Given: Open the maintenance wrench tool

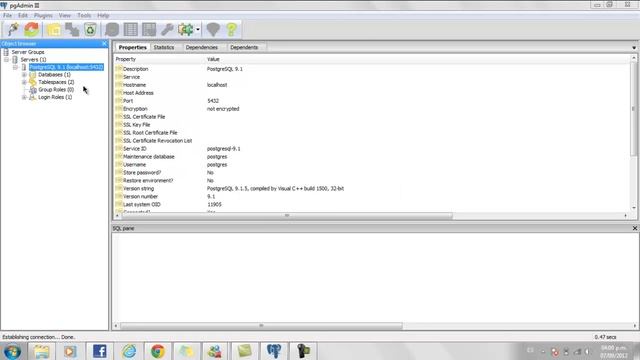Looking at the screenshot, I should pos(167,29).
